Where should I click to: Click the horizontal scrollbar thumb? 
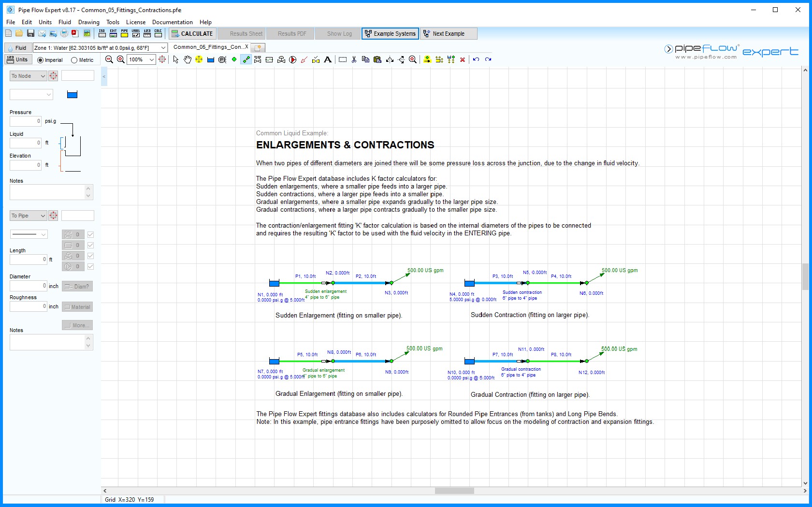pyautogui.click(x=454, y=491)
